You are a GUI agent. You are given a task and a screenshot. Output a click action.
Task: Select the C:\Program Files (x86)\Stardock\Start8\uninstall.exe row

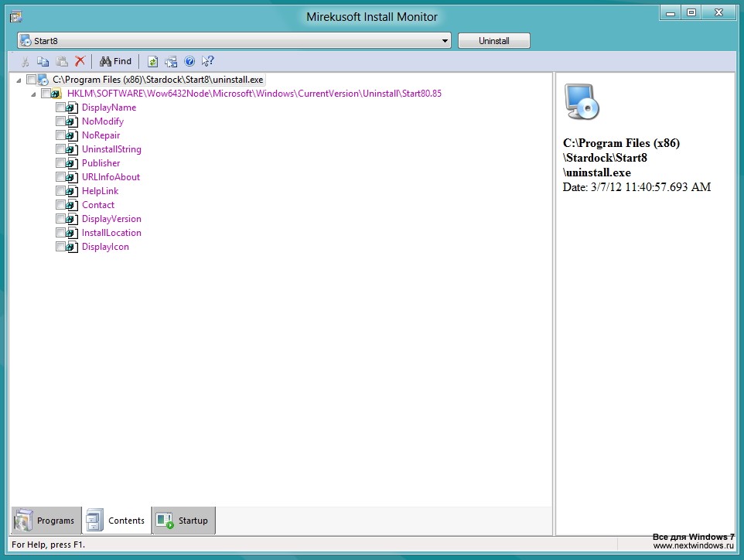click(x=158, y=80)
